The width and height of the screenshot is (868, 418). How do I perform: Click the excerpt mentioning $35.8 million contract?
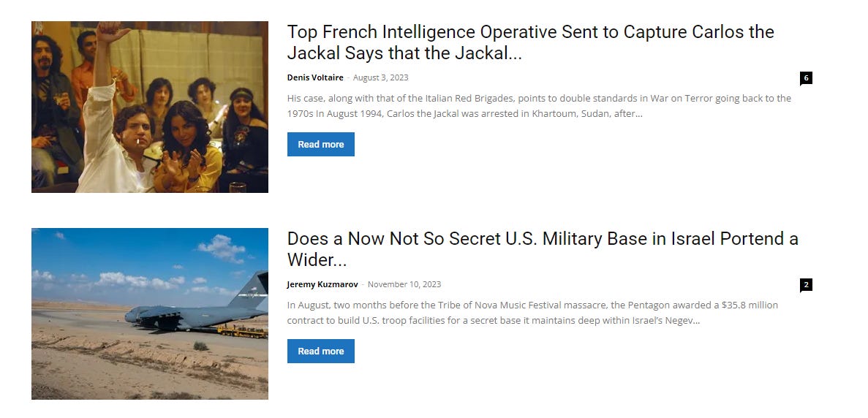click(x=532, y=313)
